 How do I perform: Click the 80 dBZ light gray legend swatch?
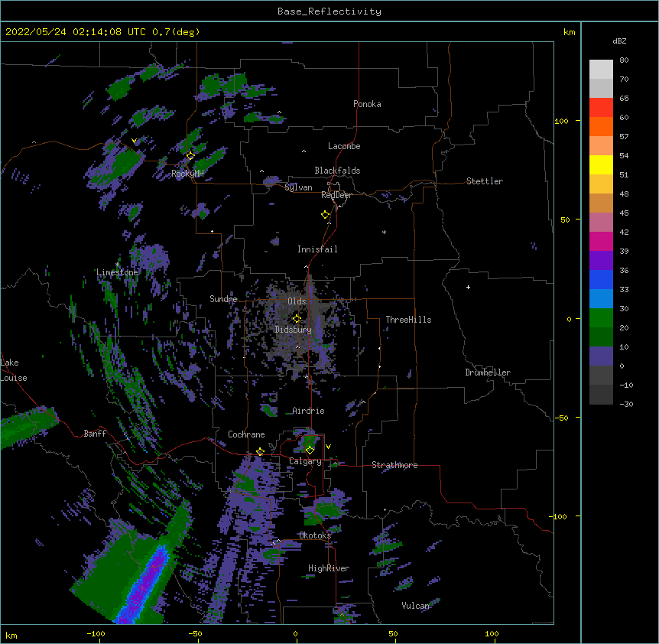coord(601,70)
